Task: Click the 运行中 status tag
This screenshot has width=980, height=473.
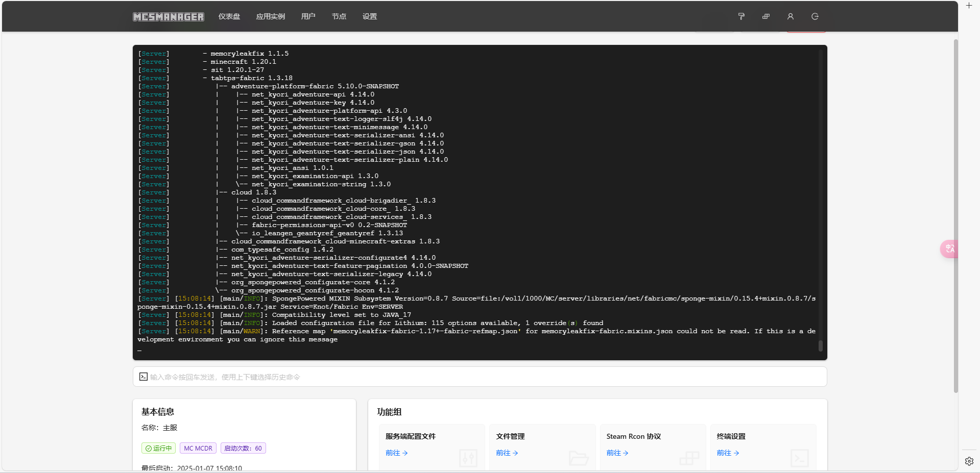Action: pyautogui.click(x=158, y=448)
